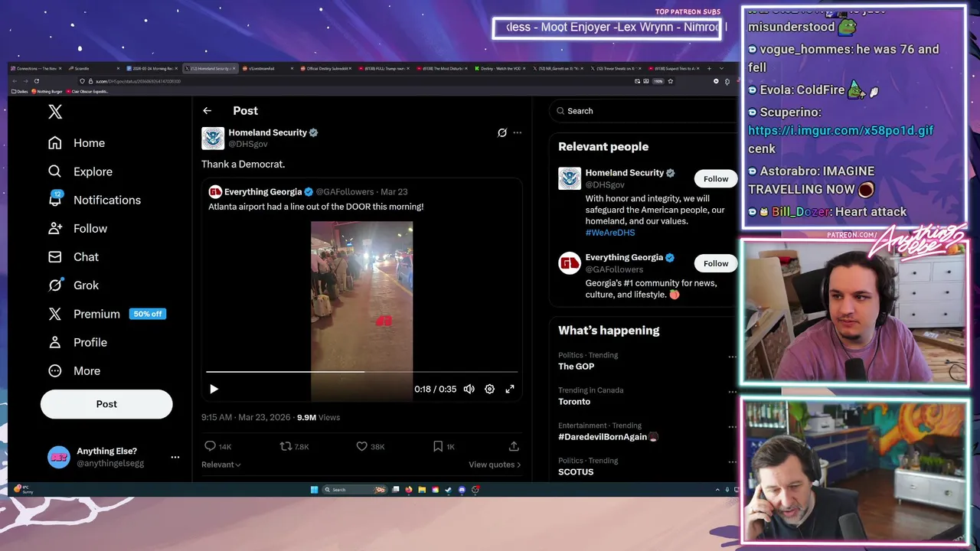Click the Grok icon on the post header
The width and height of the screenshot is (980, 551).
pos(502,132)
